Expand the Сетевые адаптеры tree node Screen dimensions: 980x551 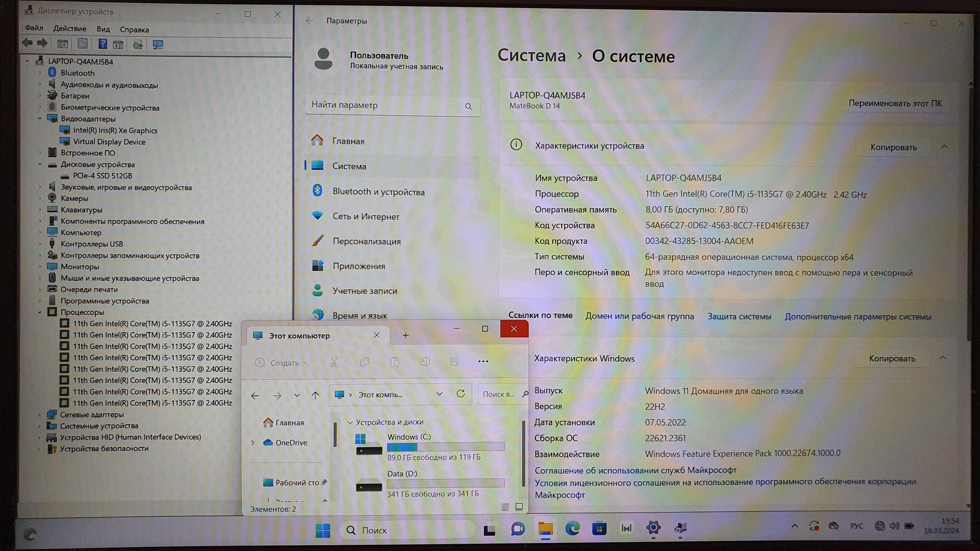[x=40, y=415]
